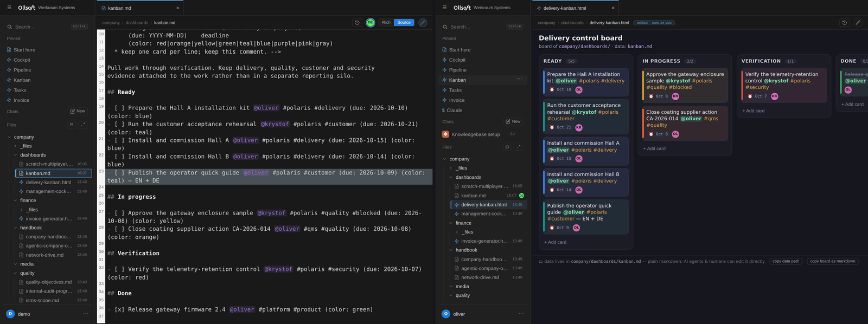This screenshot has width=868, height=324.
Task: Click the dashboards breadcrumb in the left window
Action: [x=137, y=23]
